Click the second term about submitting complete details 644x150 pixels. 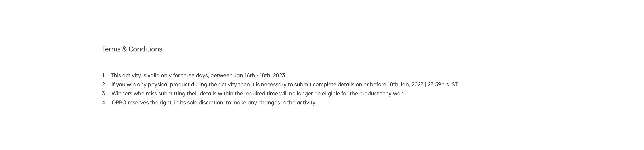285,84
